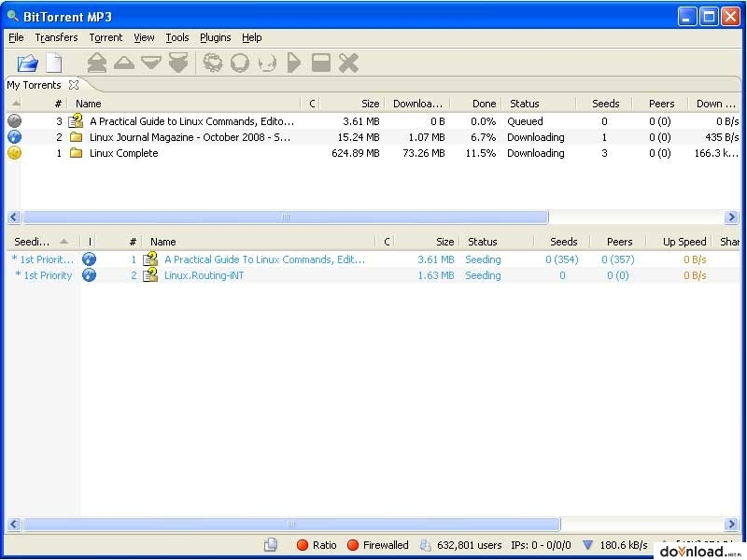Open the Plugins menu

215,37
